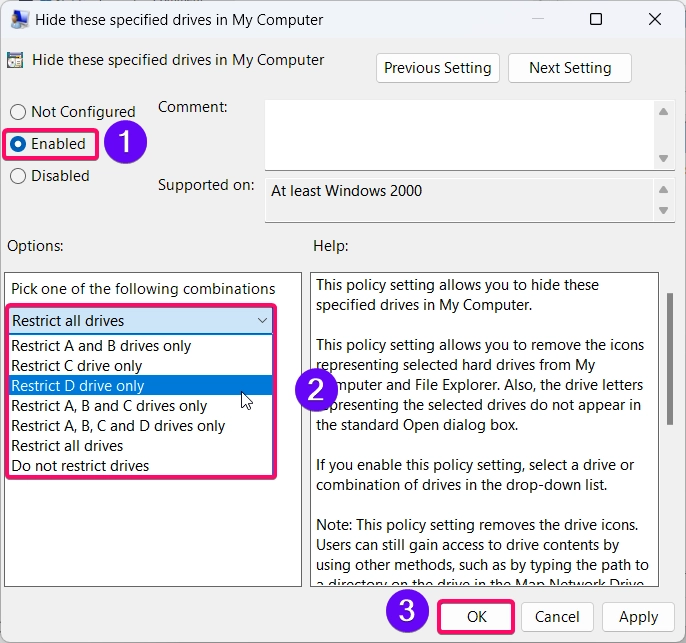
Task: Choose Restrict A, B, C and D drives only
Action: 141,426
